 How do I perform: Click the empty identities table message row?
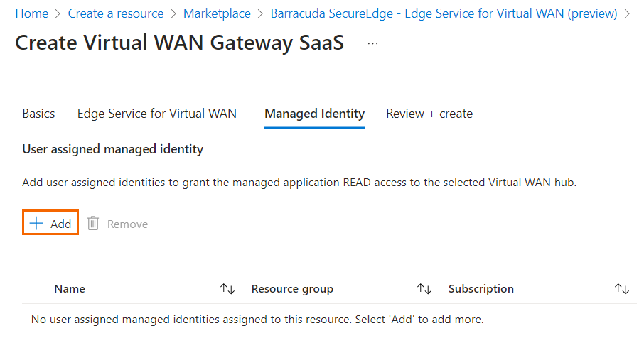click(257, 320)
